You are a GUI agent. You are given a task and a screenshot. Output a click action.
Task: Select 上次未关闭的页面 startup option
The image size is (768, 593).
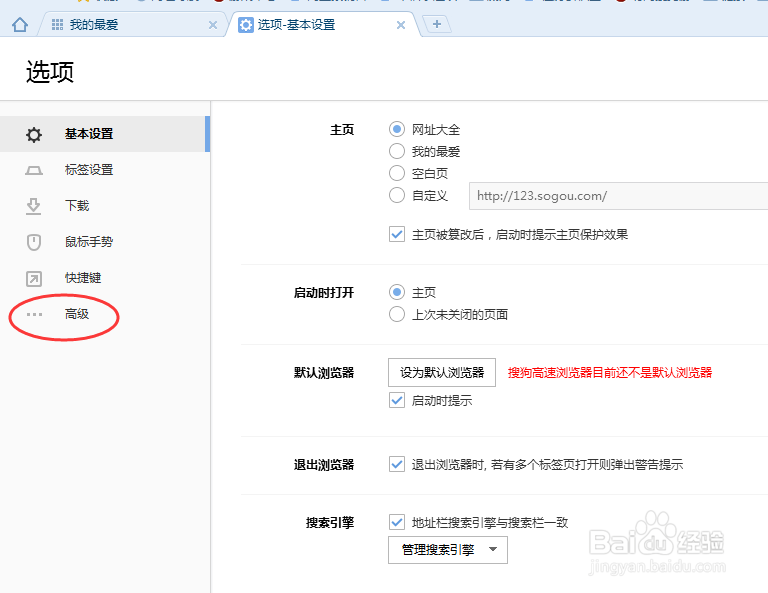[397, 314]
